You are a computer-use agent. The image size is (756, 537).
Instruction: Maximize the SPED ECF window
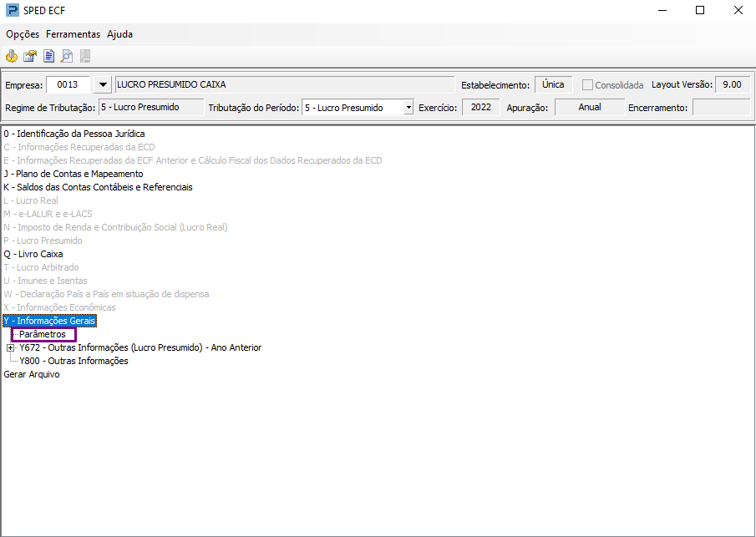coord(700,10)
